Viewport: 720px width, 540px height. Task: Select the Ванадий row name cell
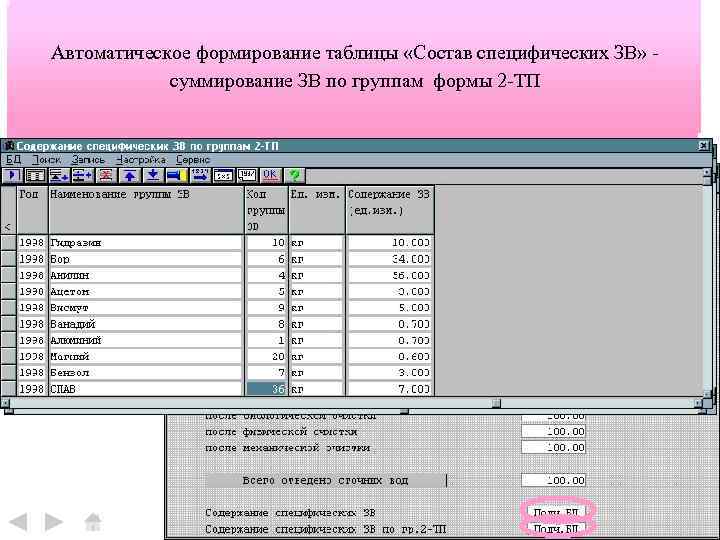coord(145,324)
